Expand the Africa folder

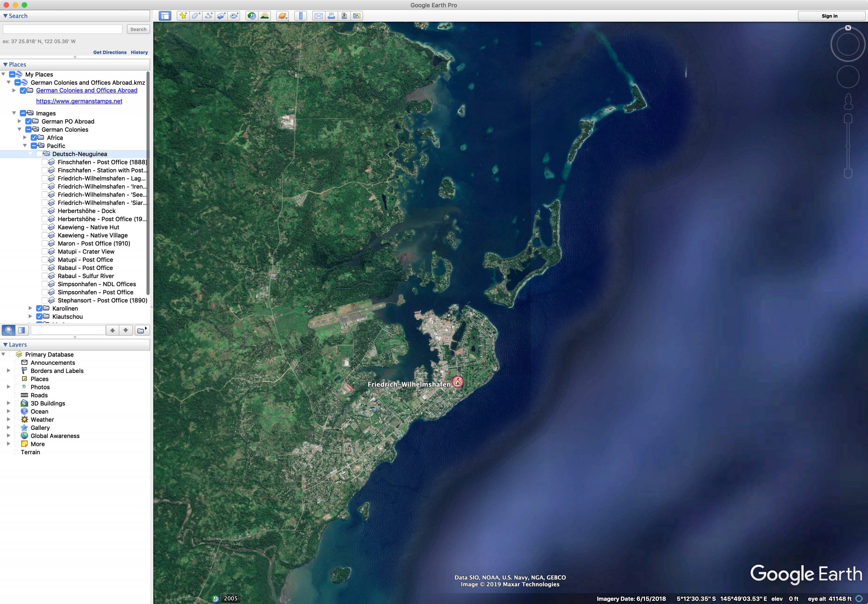click(25, 138)
